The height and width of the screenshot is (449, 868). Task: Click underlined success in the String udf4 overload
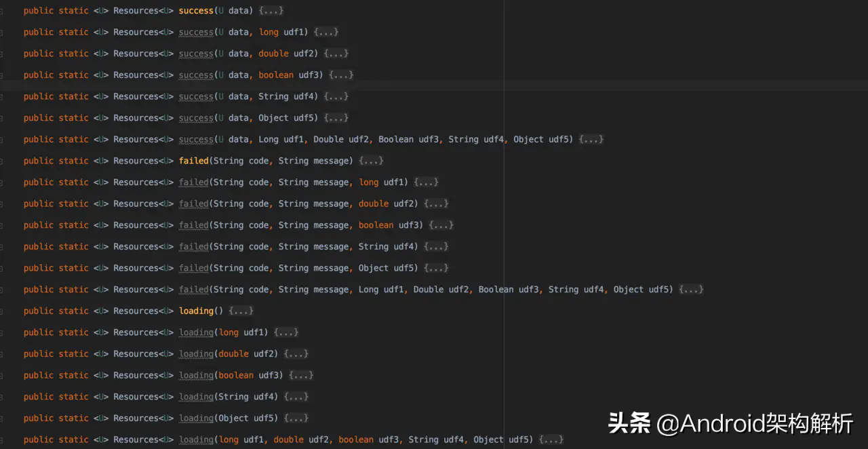(196, 97)
